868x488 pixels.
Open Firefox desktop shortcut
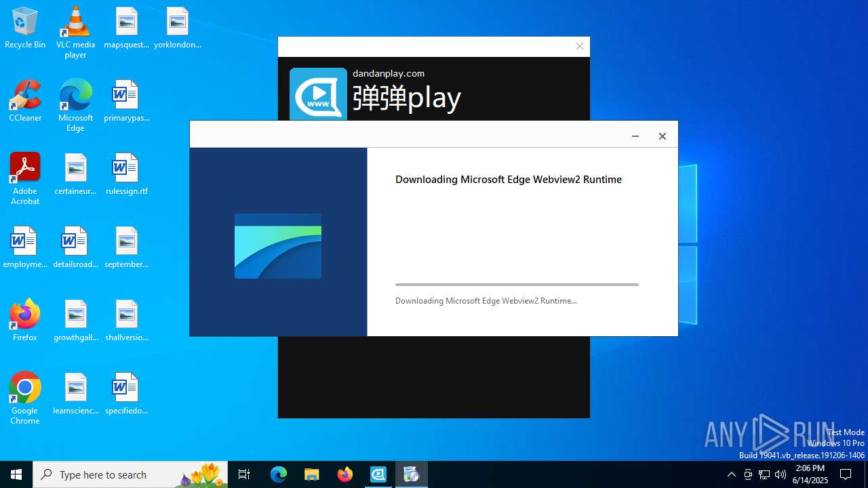25,321
